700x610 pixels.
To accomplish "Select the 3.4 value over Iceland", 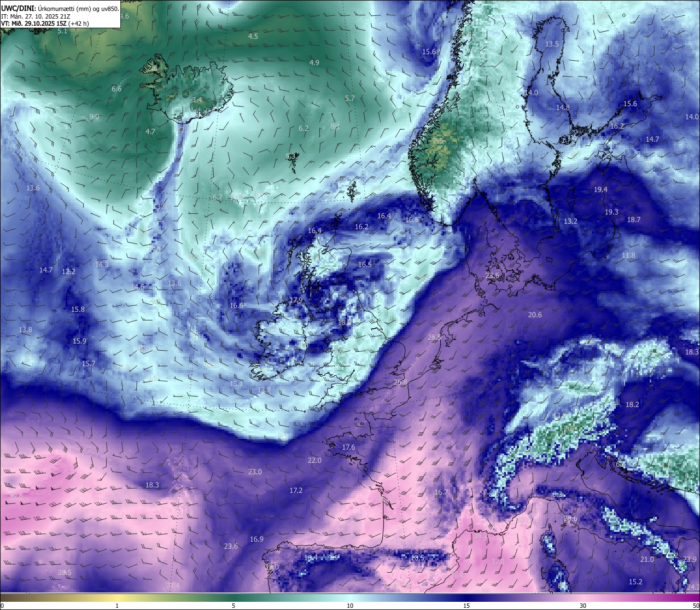I will coord(197,100).
